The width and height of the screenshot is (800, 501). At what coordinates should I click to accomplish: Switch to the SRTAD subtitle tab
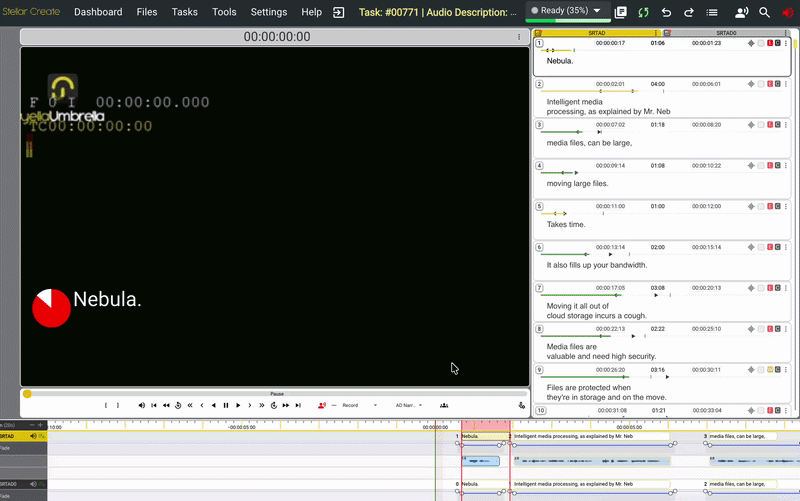pyautogui.click(x=596, y=33)
